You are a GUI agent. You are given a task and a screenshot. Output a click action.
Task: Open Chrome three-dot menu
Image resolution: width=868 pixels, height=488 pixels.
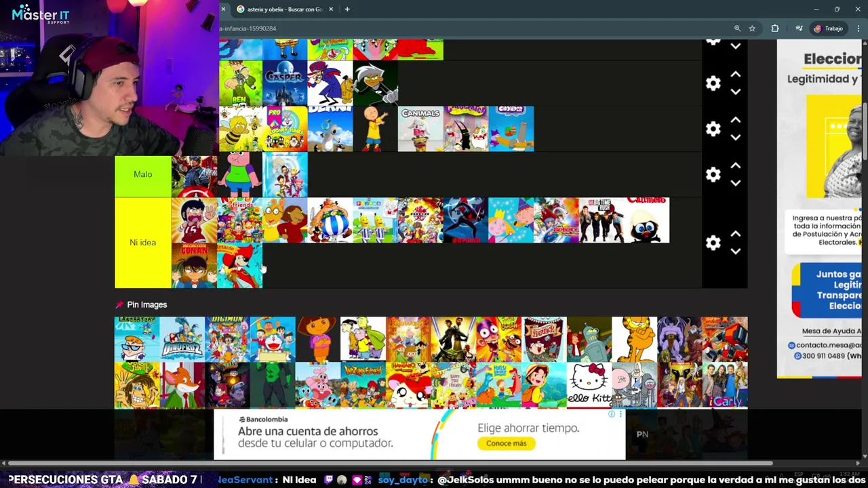[x=859, y=28]
